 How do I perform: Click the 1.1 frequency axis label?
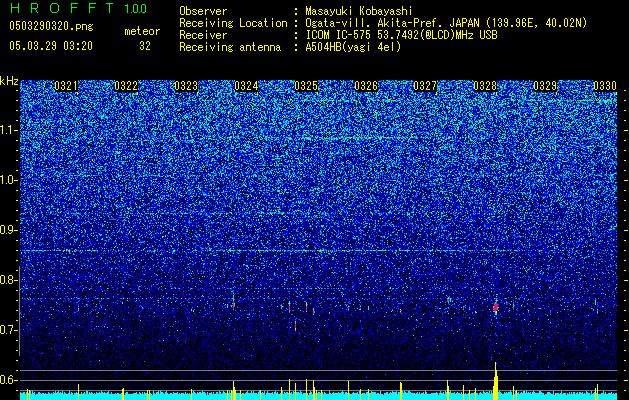point(9,130)
